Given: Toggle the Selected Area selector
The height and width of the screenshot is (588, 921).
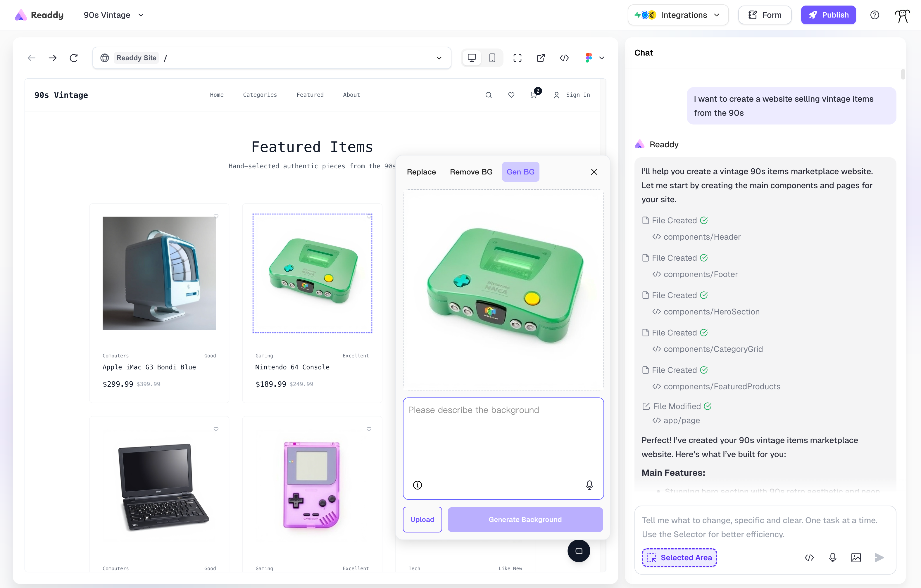Looking at the screenshot, I should click(x=679, y=557).
